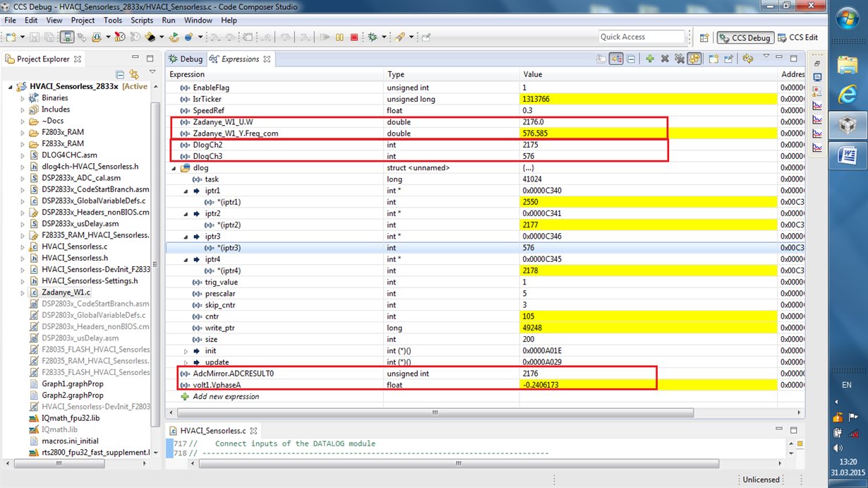
Task: Click Add new expression row
Action: pos(226,396)
